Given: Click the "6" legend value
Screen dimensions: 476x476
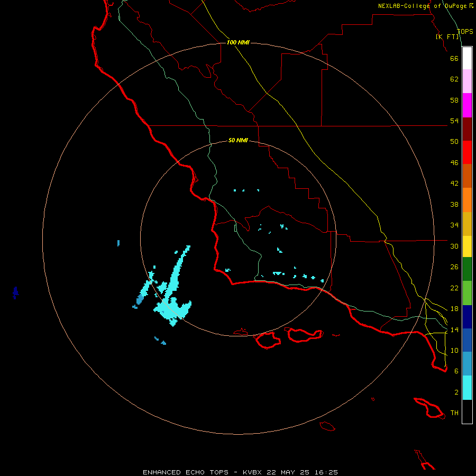Looking at the screenshot, I should (456, 371).
